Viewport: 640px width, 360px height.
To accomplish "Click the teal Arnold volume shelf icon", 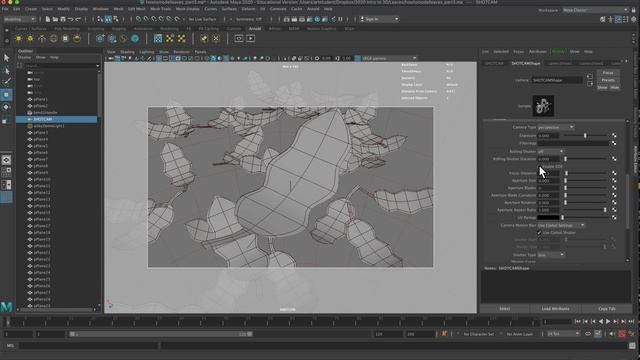I will click(x=135, y=38).
